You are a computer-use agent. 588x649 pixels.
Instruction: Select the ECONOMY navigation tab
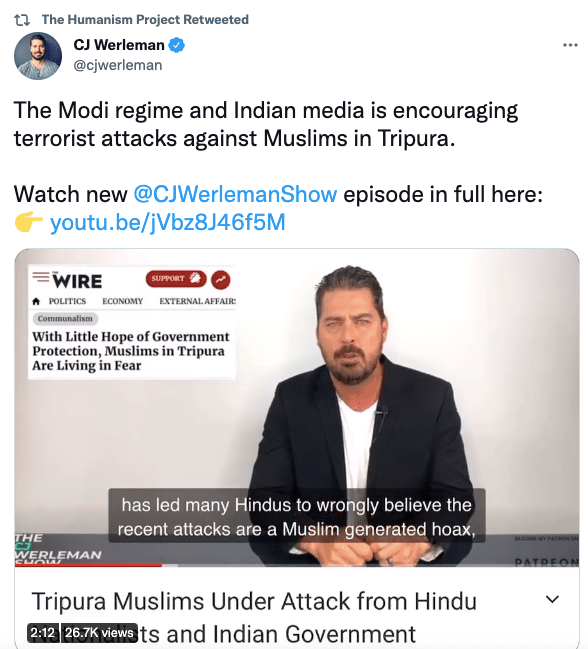[122, 301]
